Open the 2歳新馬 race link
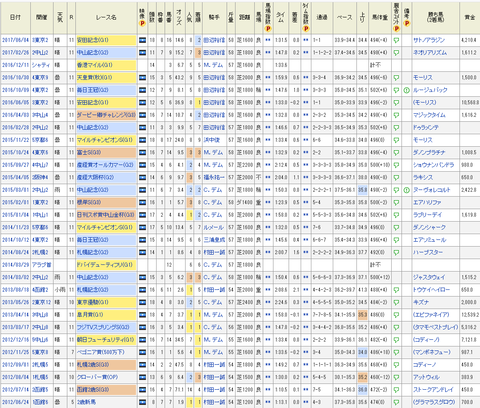This screenshot has height=408, width=480. (x=86, y=402)
